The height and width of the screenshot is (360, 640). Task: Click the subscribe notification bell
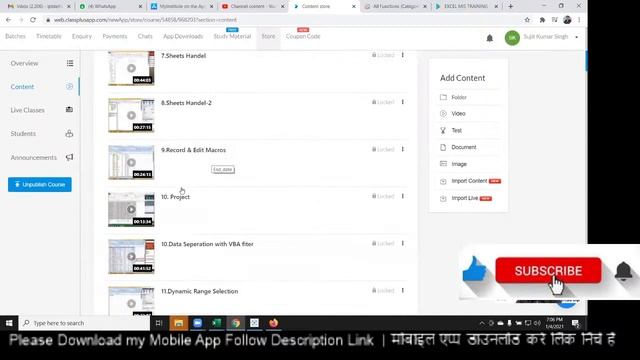pyautogui.click(x=624, y=271)
